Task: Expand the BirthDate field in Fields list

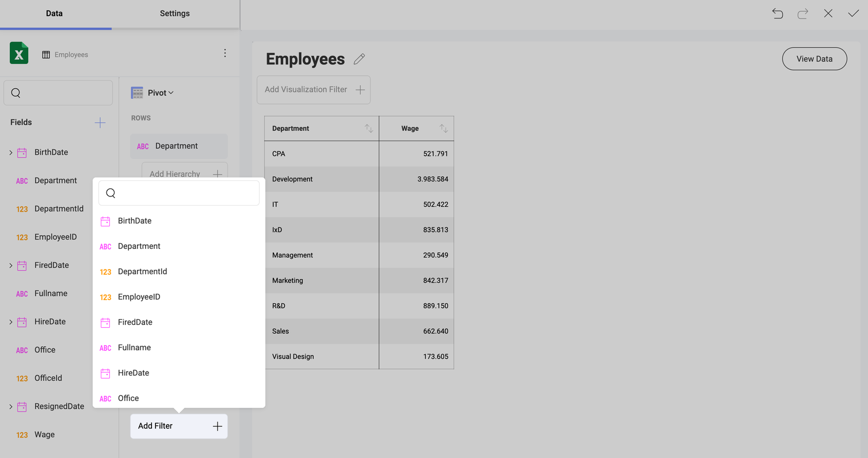Action: 10,153
